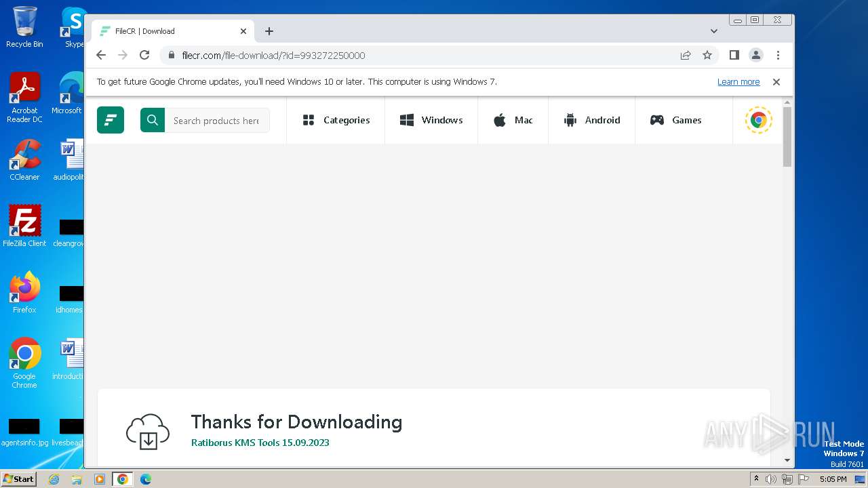Click the green search magnifier button

(153, 120)
